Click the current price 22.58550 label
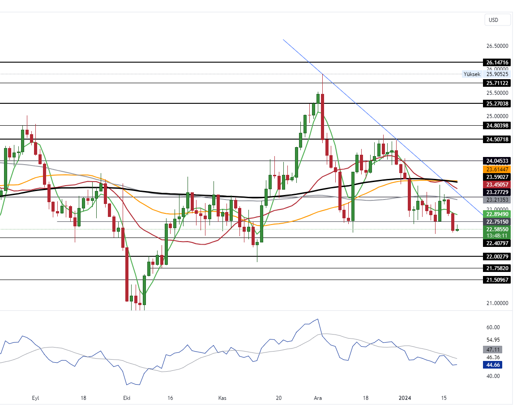The height and width of the screenshot is (420, 517). pyautogui.click(x=497, y=229)
